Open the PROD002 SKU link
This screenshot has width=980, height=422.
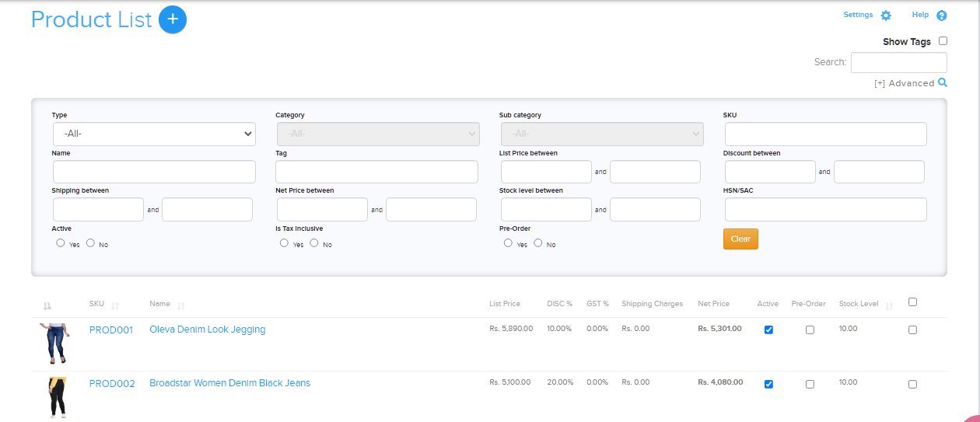pyautogui.click(x=112, y=383)
